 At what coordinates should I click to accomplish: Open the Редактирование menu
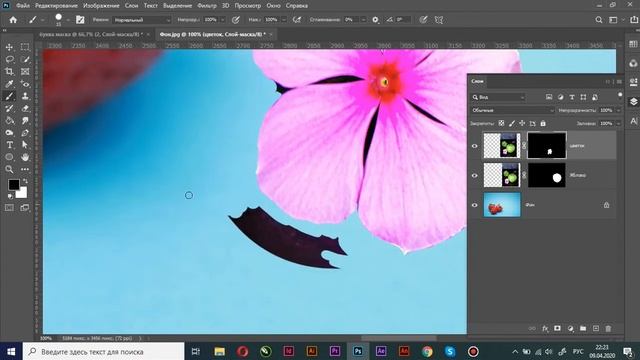click(x=57, y=6)
